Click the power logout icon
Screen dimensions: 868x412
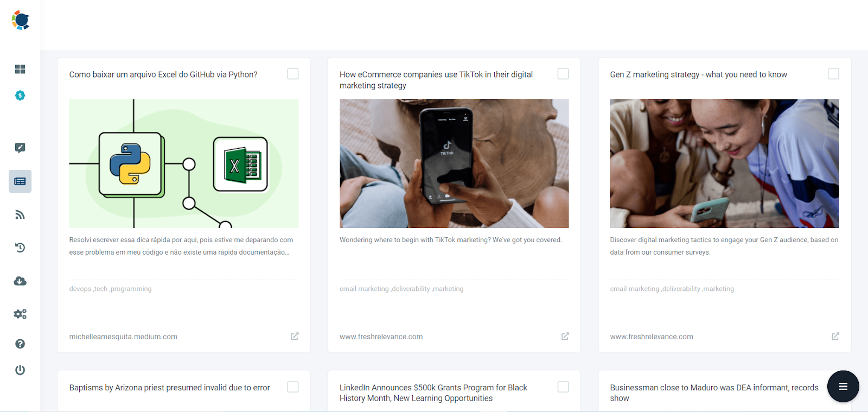20,370
